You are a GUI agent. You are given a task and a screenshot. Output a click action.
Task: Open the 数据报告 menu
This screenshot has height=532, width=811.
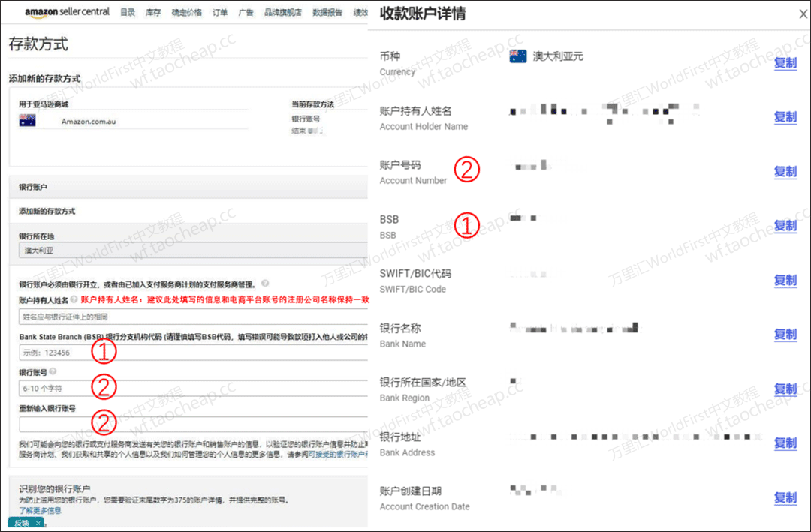(327, 13)
